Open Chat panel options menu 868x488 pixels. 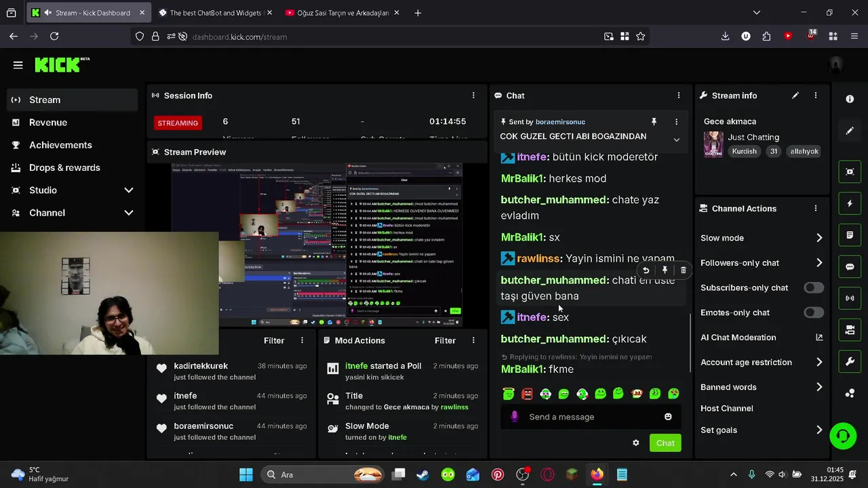[x=679, y=96]
